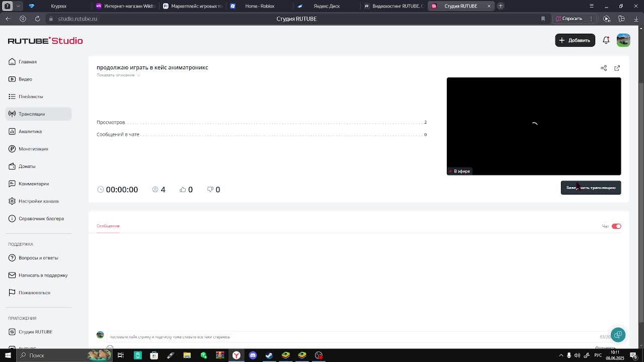Open browser downloads

636,19
